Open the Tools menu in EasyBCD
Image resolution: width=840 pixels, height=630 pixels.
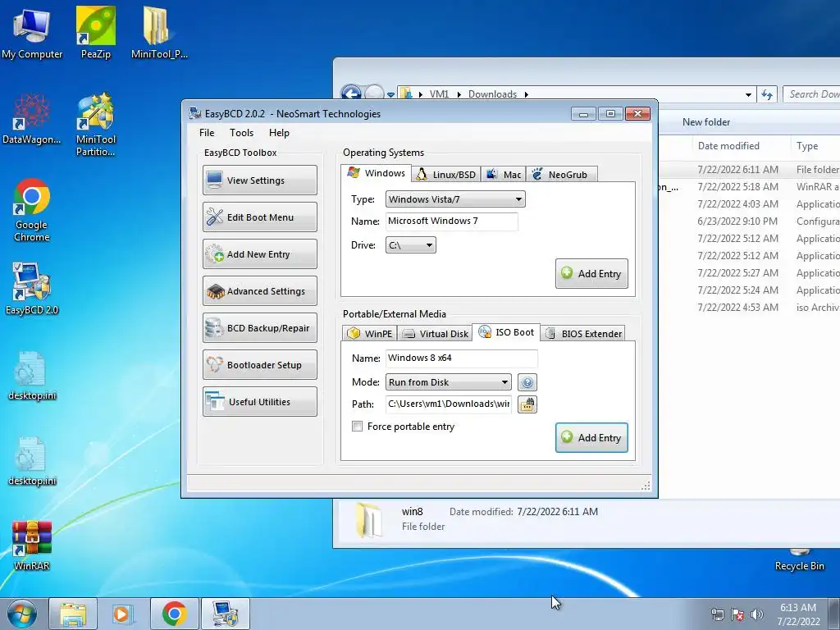(x=242, y=133)
